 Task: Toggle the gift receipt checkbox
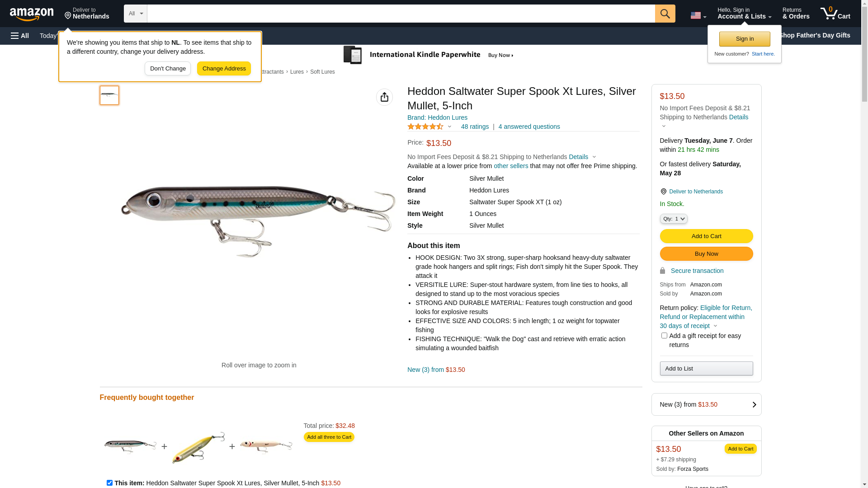click(664, 336)
